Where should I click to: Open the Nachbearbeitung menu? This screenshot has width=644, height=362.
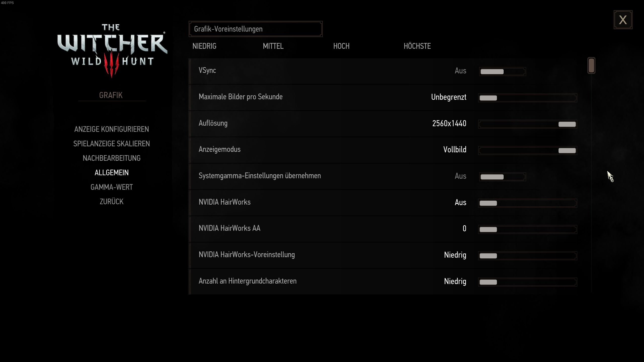111,158
